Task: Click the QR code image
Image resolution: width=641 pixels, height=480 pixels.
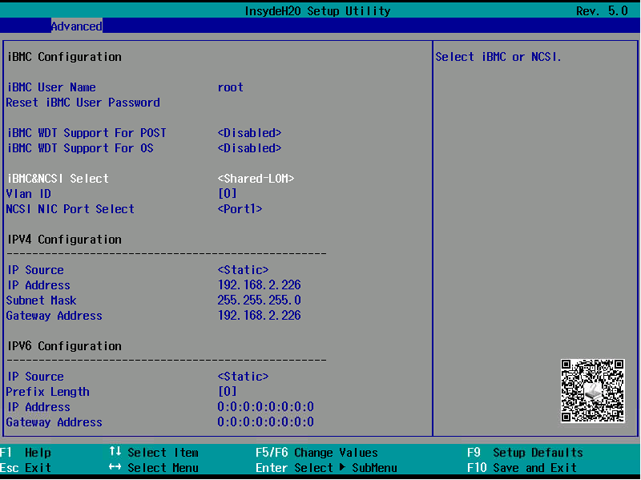Action: point(592,391)
